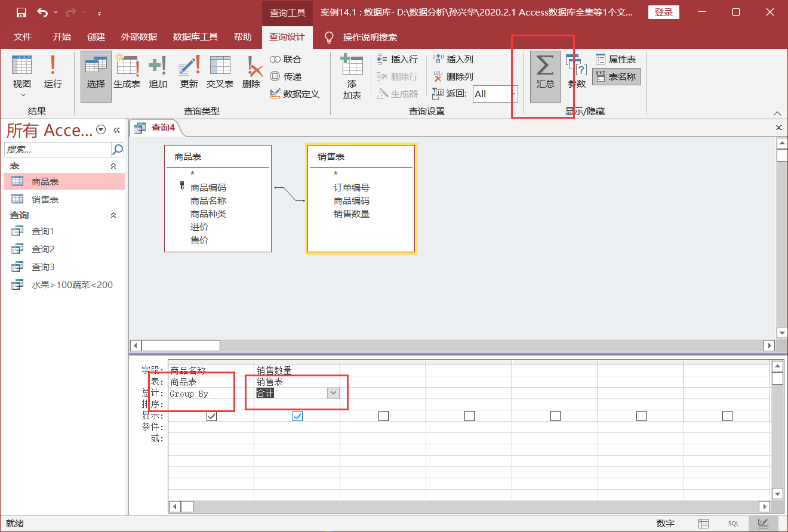Screen dimensions: 788x532
Task: Click right arrow of design grid scrollbar
Action: [x=764, y=506]
